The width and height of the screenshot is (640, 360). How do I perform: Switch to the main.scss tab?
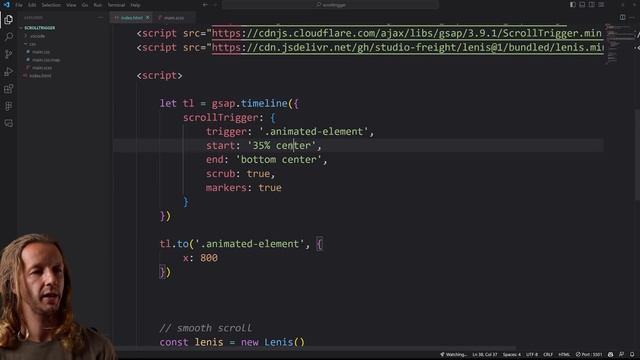[173, 18]
